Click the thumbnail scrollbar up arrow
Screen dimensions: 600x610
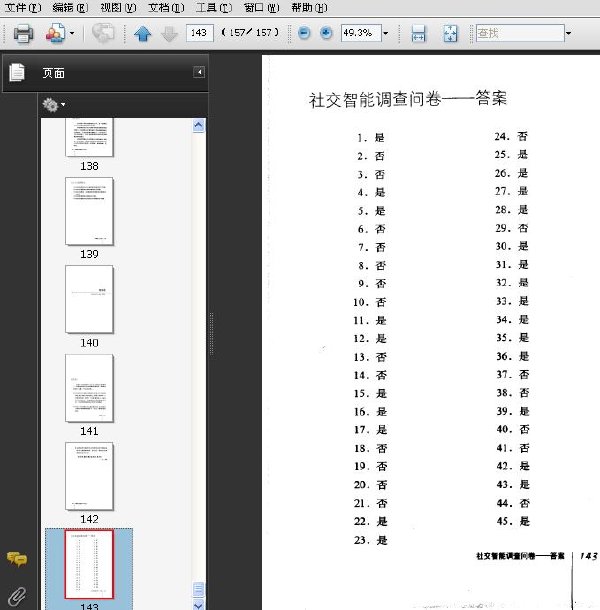(198, 125)
